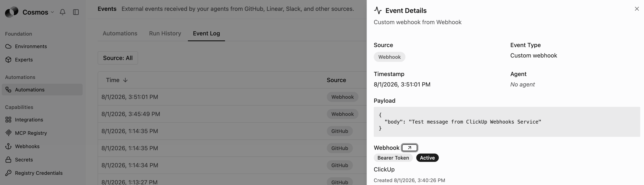644x185 pixels.
Task: Open the webhook external link icon
Action: tap(410, 147)
